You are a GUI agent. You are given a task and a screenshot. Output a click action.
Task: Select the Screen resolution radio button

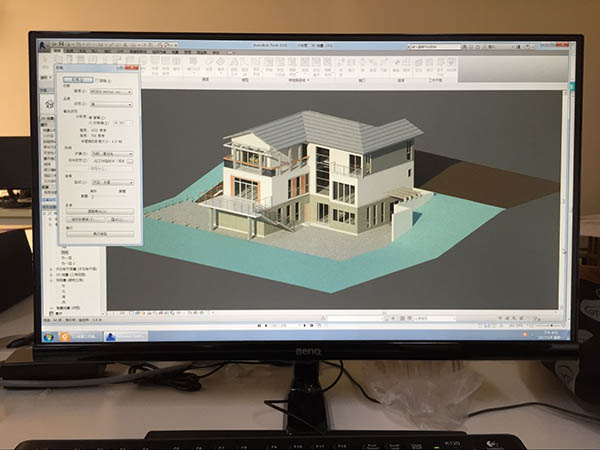tap(92, 116)
